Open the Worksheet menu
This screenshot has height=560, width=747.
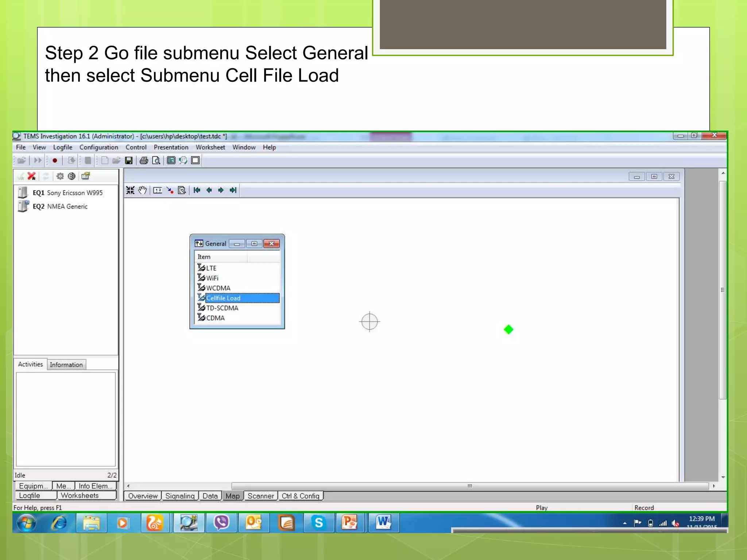tap(210, 147)
